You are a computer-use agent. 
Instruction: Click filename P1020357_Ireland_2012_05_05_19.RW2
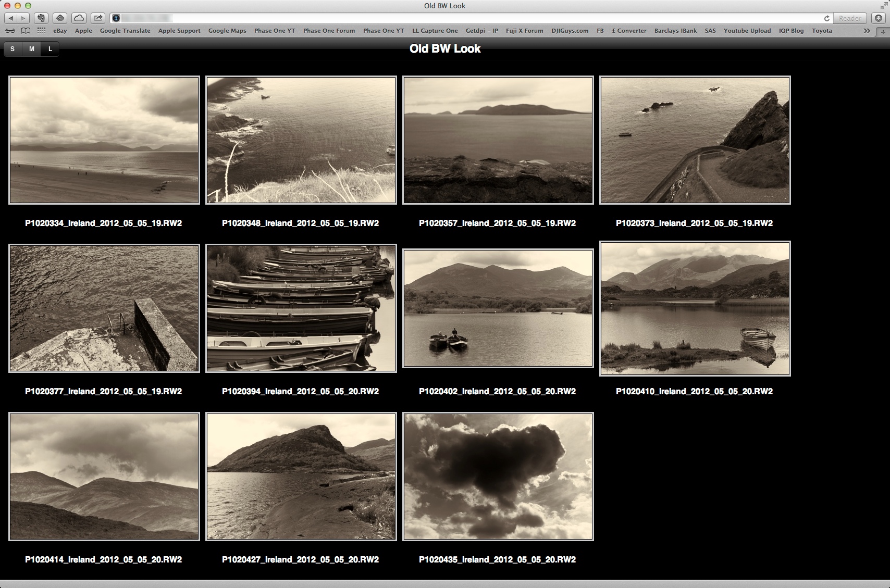pos(498,223)
